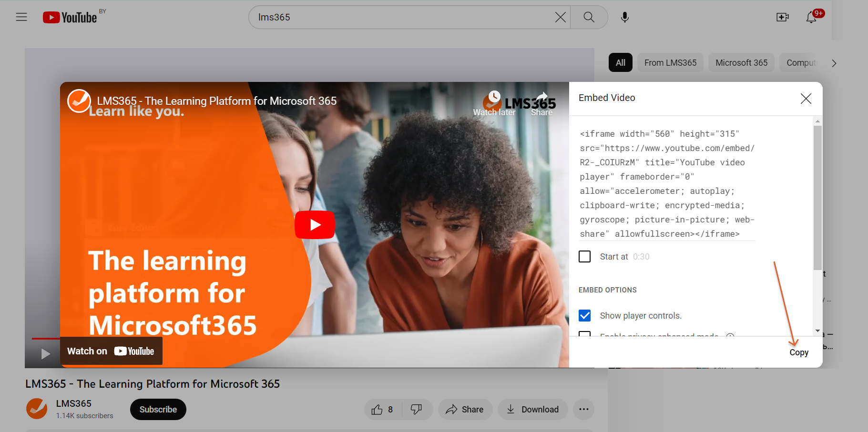Click the magnifying glass search button
This screenshot has height=432, width=868.
tap(589, 18)
